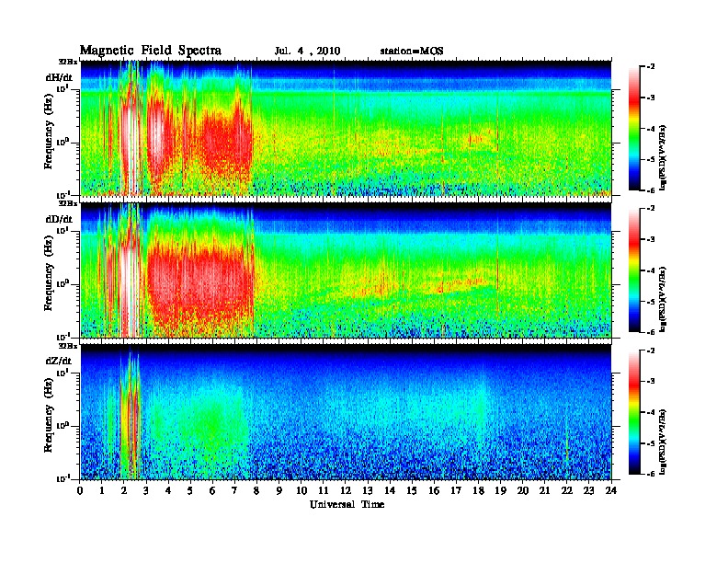Click the -6 value on the dH/dt color scale

click(651, 190)
